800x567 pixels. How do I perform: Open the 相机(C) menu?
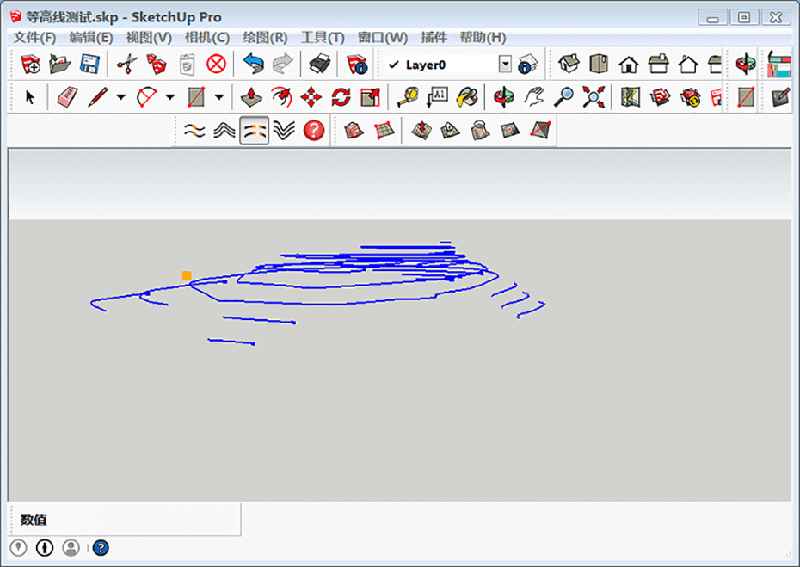(207, 37)
